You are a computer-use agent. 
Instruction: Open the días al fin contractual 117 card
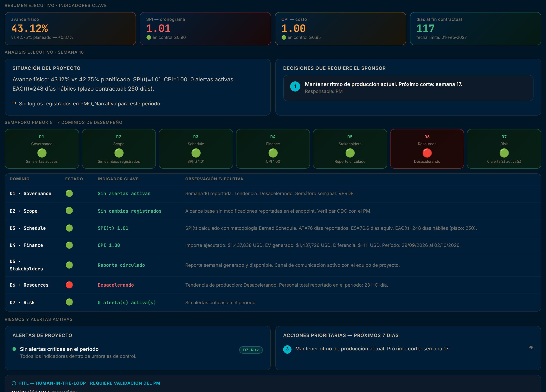tap(475, 29)
